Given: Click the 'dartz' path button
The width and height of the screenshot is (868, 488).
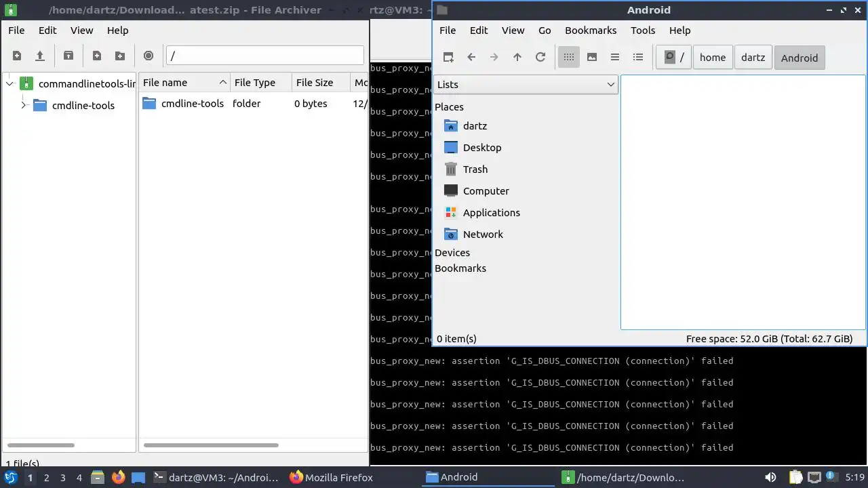Looking at the screenshot, I should pos(753,57).
